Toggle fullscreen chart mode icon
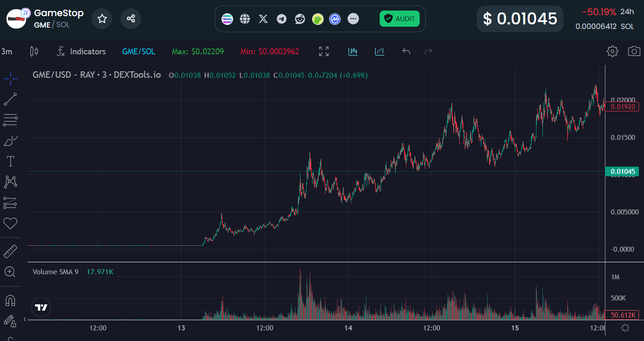This screenshot has height=341, width=644. (x=324, y=52)
